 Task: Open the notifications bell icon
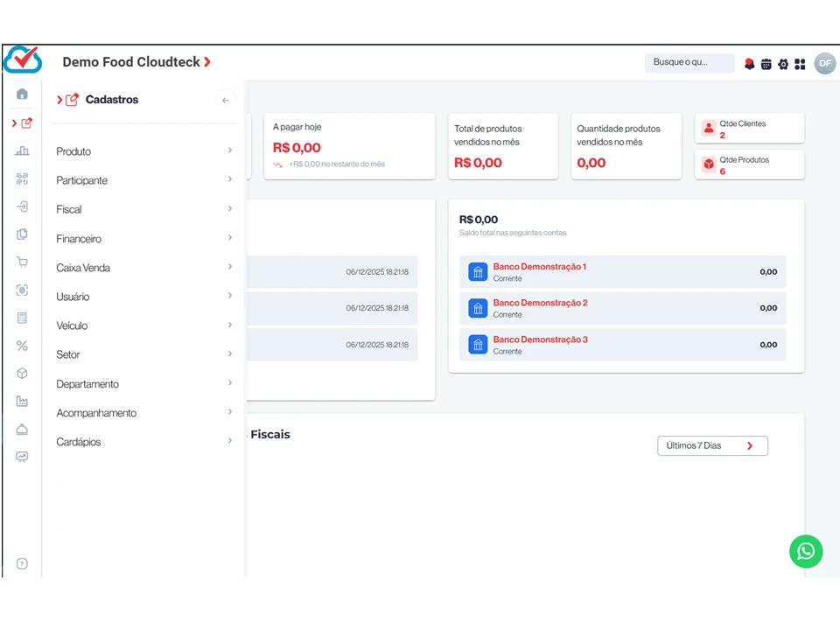click(749, 64)
